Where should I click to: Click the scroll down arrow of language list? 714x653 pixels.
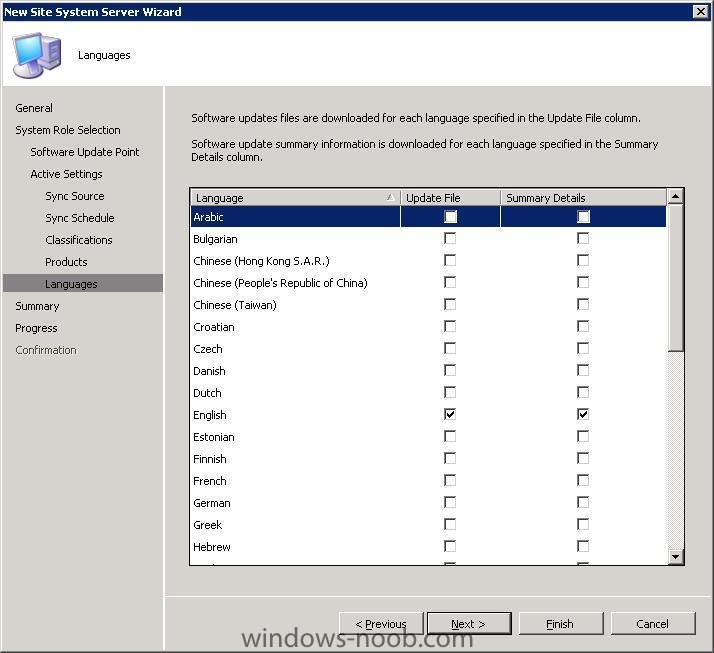[x=675, y=556]
